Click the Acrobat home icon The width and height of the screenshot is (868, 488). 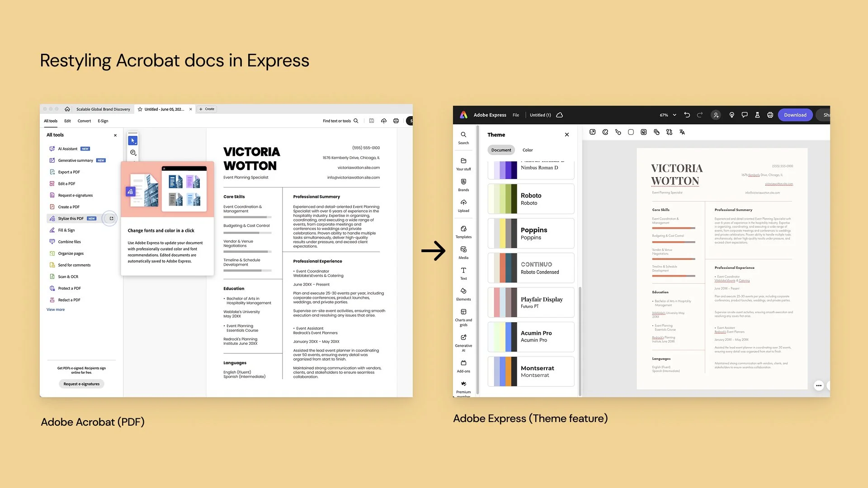(x=67, y=109)
